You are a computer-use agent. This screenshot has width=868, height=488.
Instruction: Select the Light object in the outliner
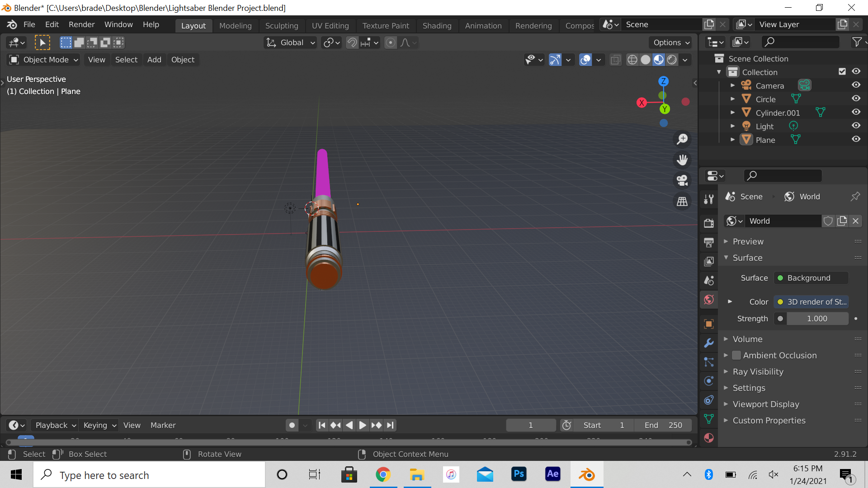pos(765,127)
